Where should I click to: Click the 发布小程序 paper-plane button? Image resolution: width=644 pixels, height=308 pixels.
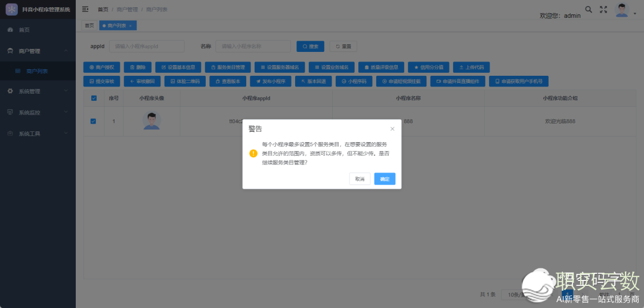coord(271,81)
